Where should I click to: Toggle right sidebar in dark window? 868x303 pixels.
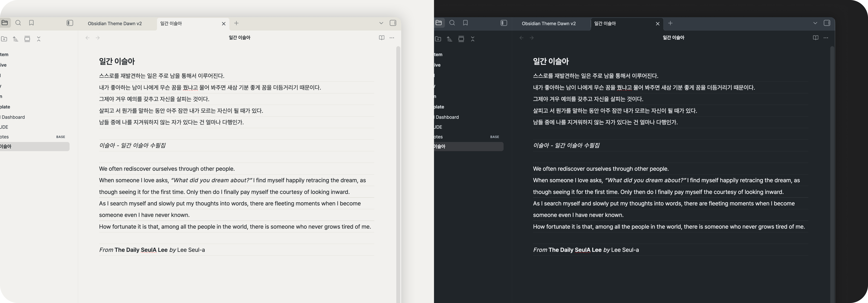point(827,23)
